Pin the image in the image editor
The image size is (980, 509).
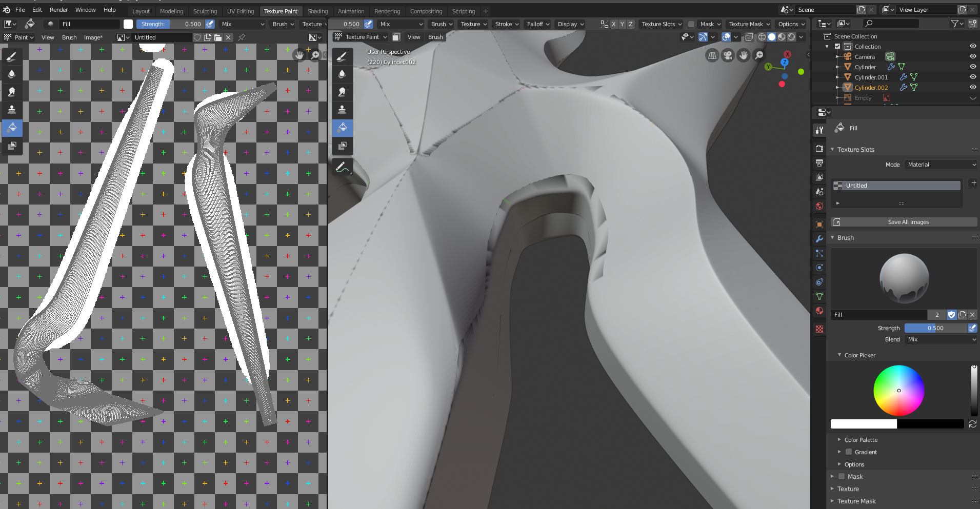point(242,37)
